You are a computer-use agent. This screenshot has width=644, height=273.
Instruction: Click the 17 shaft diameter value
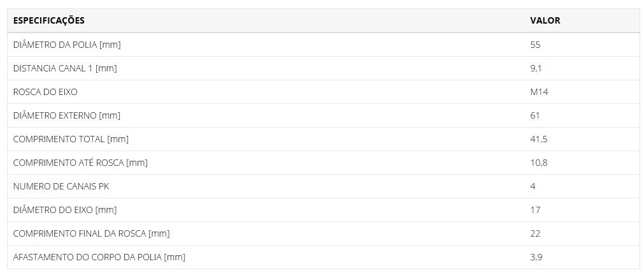535,210
